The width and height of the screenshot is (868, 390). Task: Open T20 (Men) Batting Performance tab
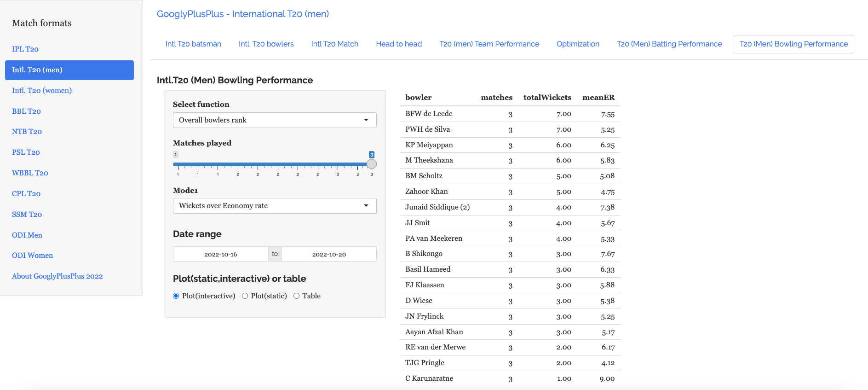coord(669,44)
